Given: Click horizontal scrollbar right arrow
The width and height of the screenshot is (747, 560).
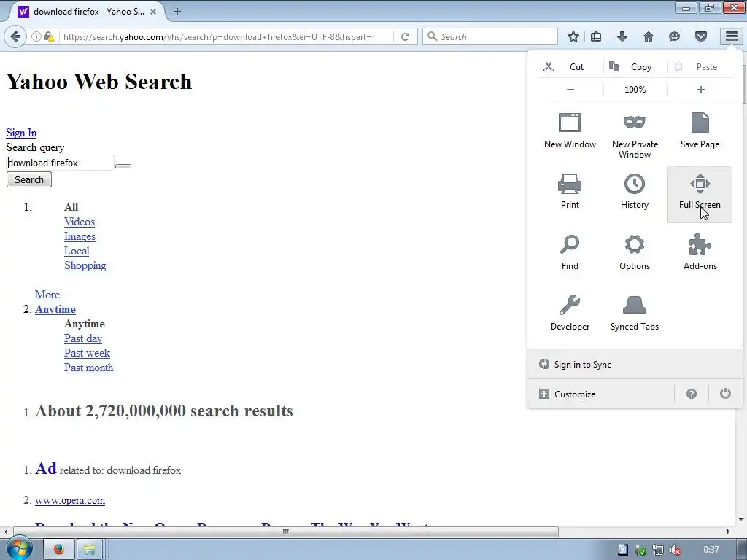Looking at the screenshot, I should tap(728, 532).
